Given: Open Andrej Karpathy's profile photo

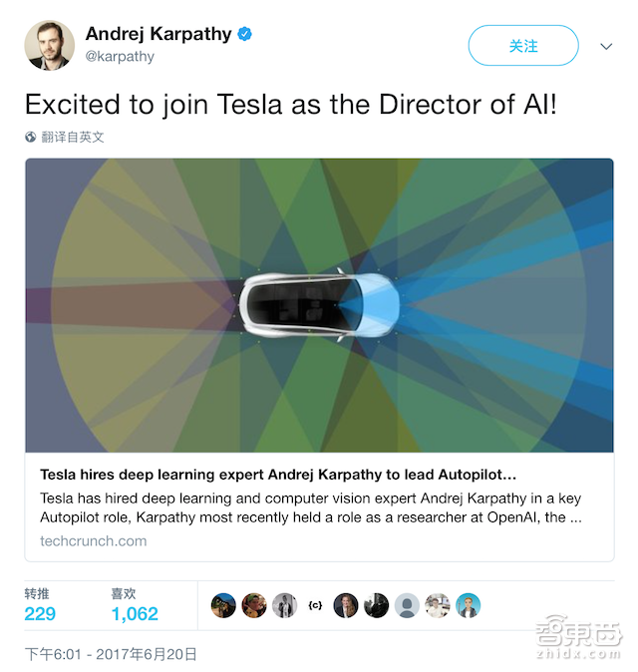Looking at the screenshot, I should (50, 45).
